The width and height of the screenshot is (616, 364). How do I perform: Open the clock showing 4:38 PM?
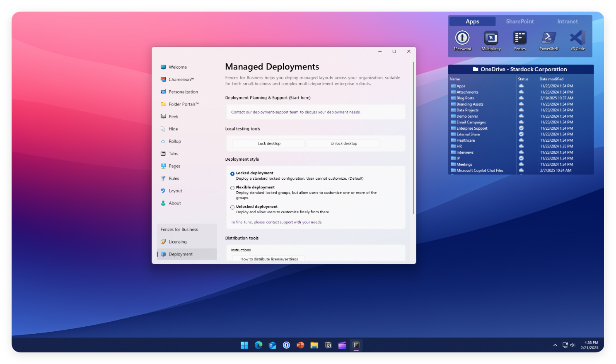(589, 345)
